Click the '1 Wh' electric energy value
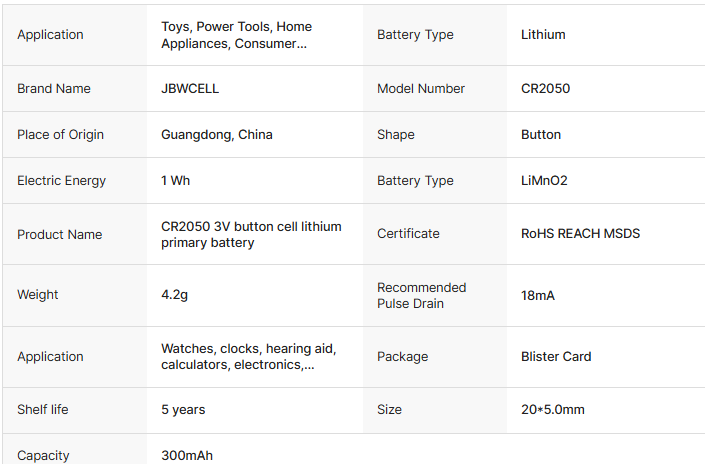The image size is (705, 464). pyautogui.click(x=176, y=181)
